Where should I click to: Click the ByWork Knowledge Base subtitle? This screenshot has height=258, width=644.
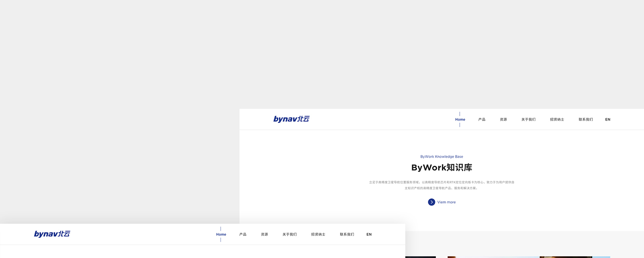point(442,156)
